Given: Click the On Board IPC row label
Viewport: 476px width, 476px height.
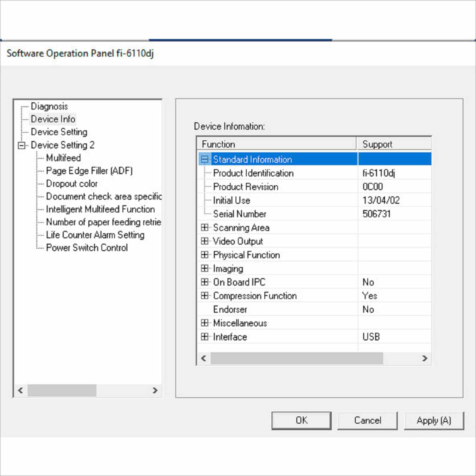Looking at the screenshot, I should click(239, 282).
